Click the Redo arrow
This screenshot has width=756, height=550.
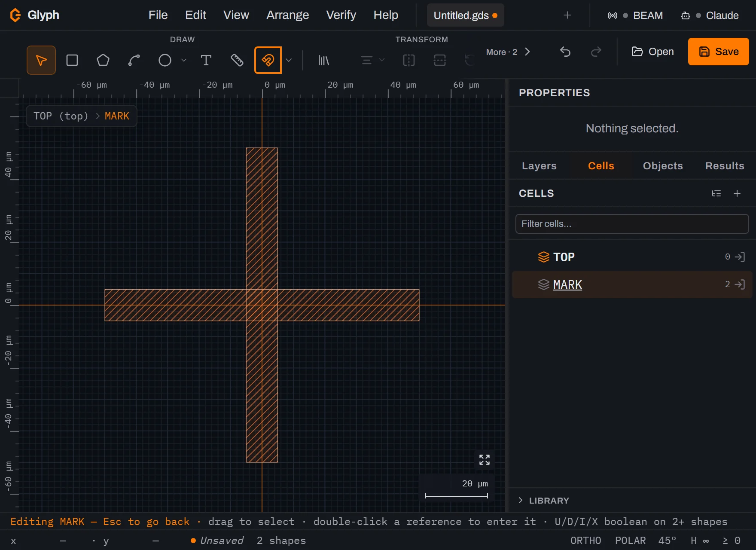coord(596,52)
